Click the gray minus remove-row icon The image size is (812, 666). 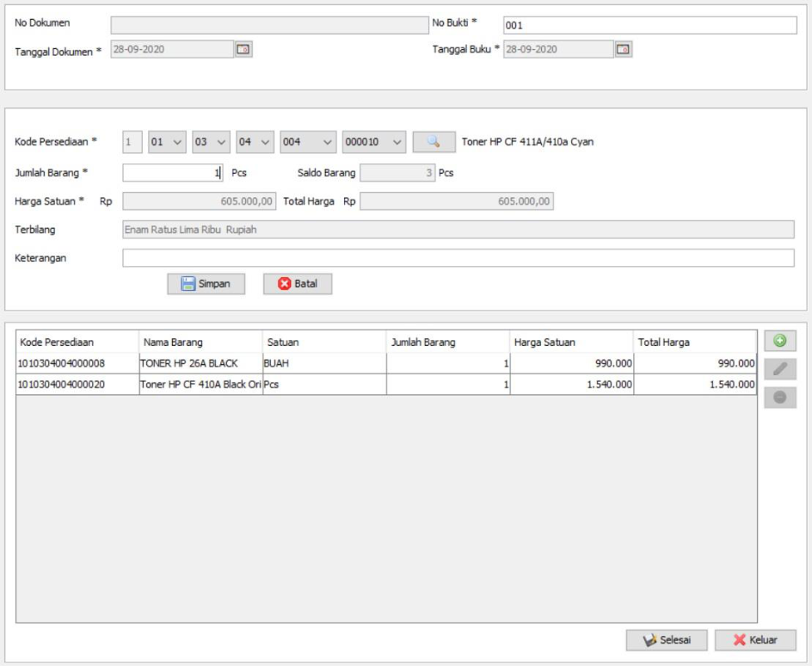(x=780, y=397)
